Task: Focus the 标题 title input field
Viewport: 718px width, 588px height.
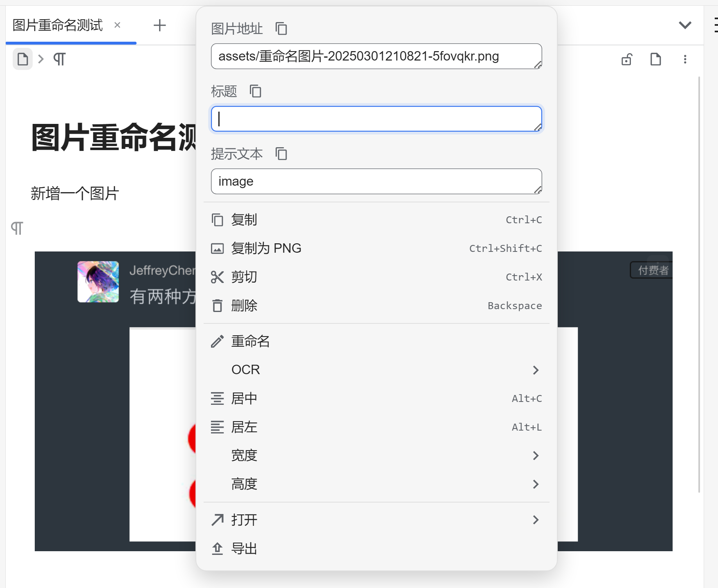Action: coord(376,119)
